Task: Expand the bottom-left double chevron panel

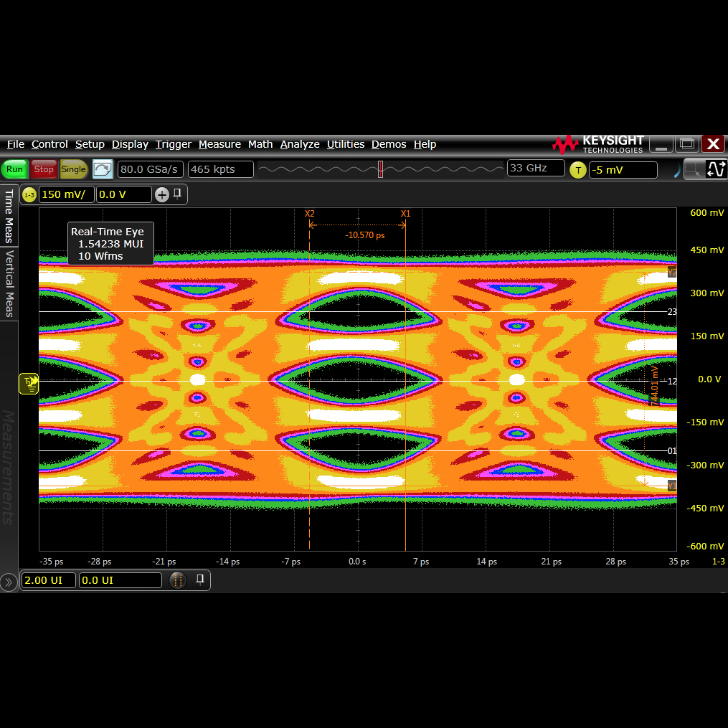Action: pos(9,581)
